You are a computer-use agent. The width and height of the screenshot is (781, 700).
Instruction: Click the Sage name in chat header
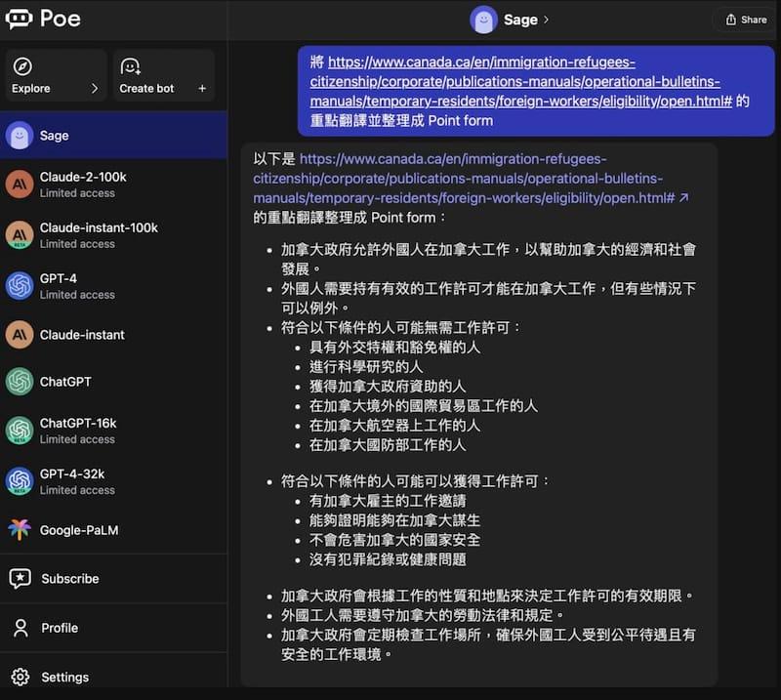pos(520,20)
